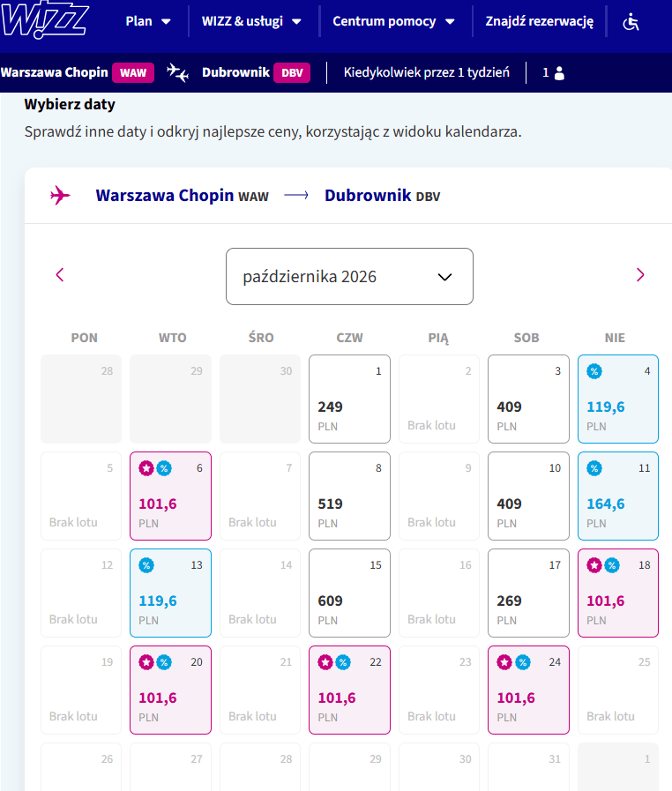This screenshot has height=791, width=672.
Task: Click the Plan dropdown arrow
Action: [166, 22]
